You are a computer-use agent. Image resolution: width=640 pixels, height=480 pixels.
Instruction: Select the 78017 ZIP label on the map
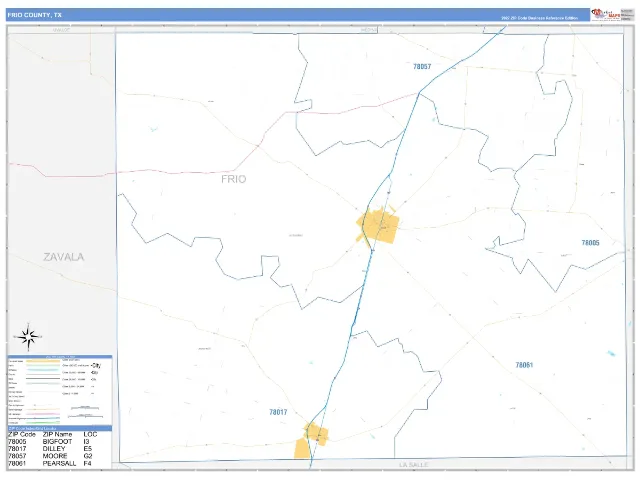click(278, 412)
